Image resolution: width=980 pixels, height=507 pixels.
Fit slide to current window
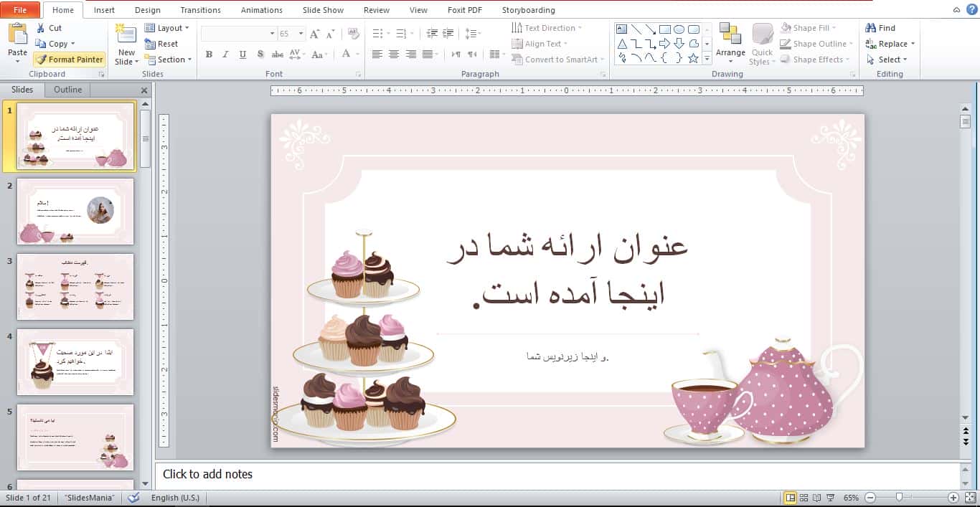click(x=970, y=498)
